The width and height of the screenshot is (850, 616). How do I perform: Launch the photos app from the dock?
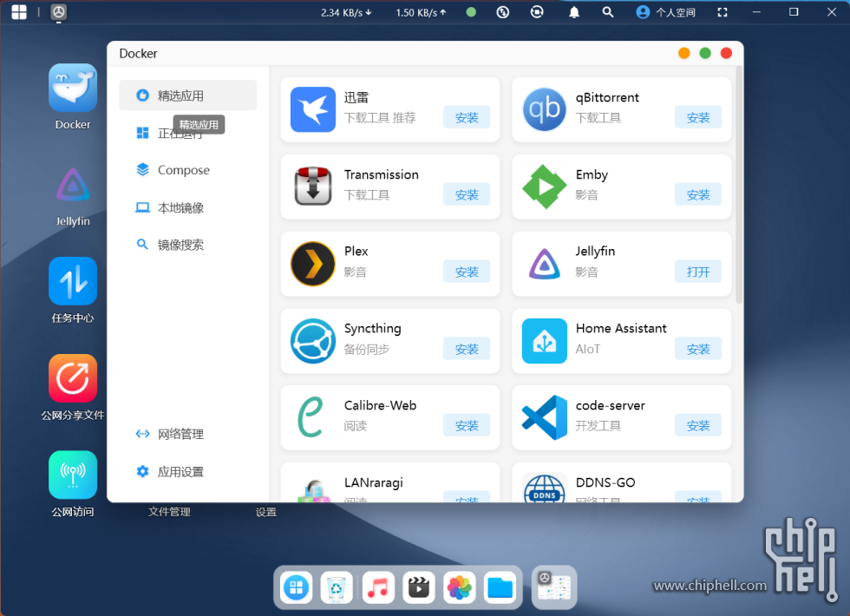pos(459,588)
